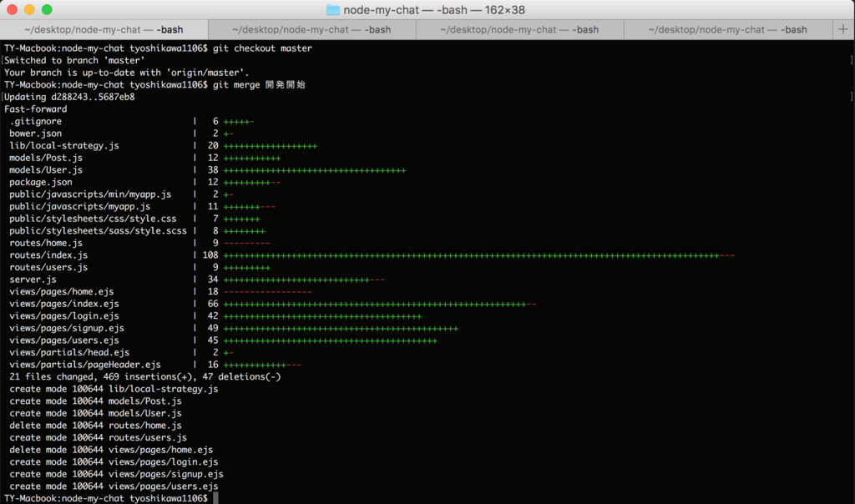
Task: Click the '.gitignore' file row
Action: (x=131, y=121)
